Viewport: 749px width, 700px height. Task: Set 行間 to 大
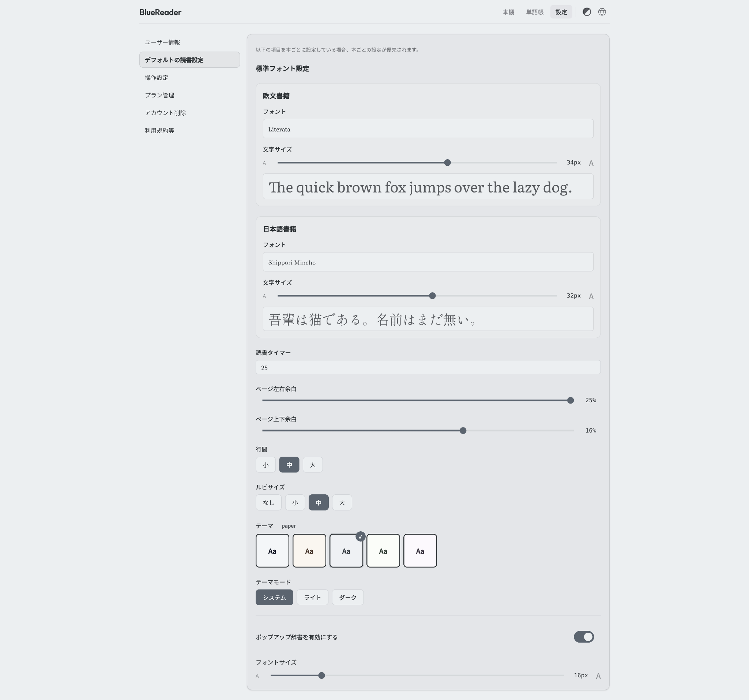click(x=313, y=465)
